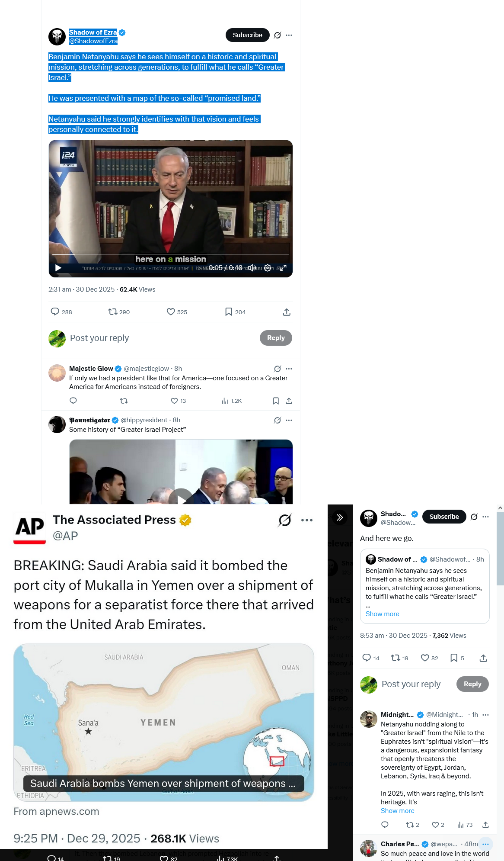
Task: Bookmark the main post showing 204
Action: [235, 312]
